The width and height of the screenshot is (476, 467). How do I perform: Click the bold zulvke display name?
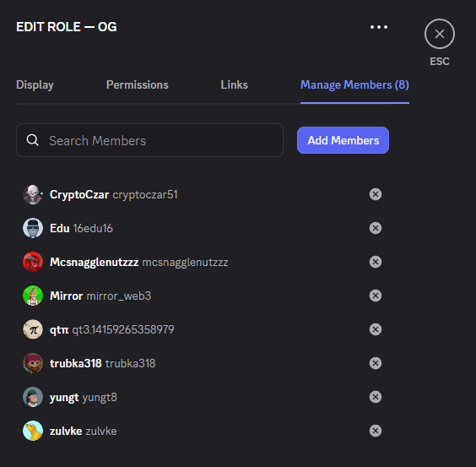coord(66,431)
